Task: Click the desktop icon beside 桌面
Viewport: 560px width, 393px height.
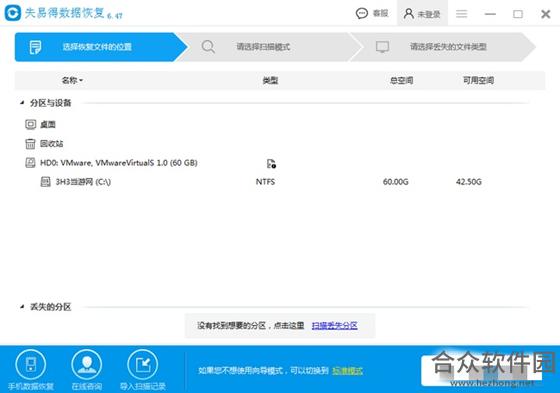Action: 30,124
